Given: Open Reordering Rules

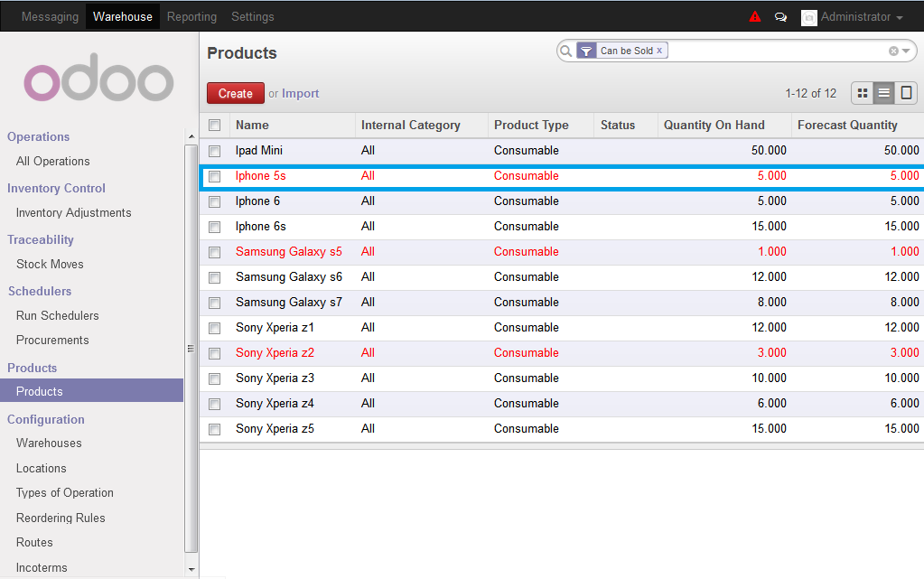Looking at the screenshot, I should tap(61, 518).
